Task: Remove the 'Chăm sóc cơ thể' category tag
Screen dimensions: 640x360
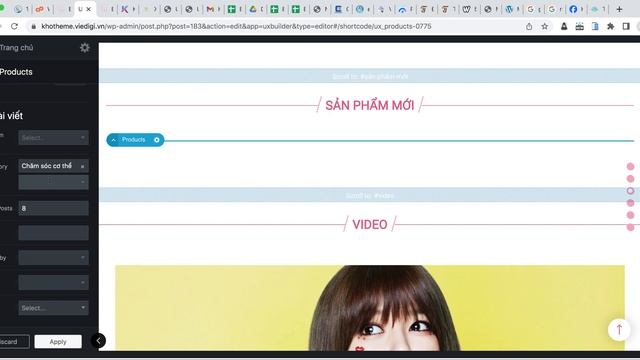Action: click(82, 167)
